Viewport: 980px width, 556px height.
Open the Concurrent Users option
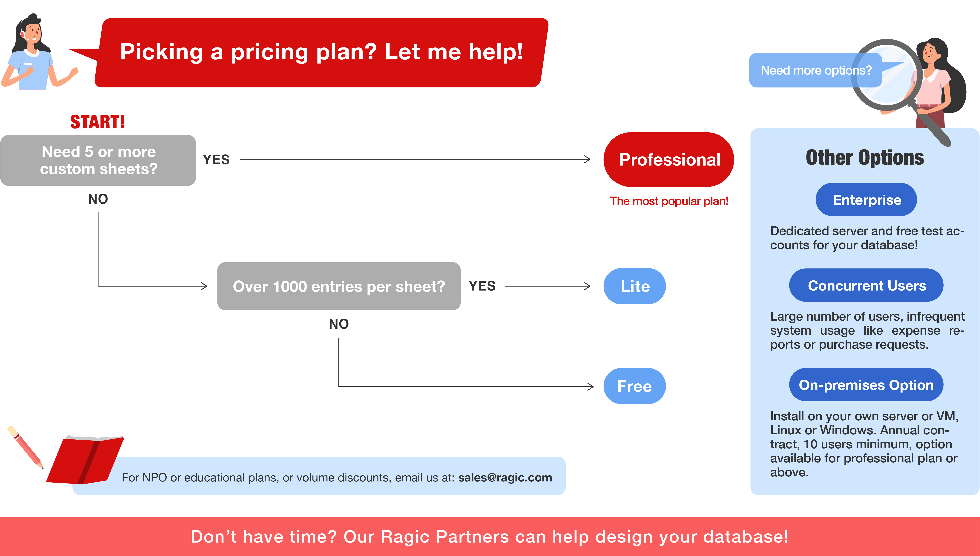[866, 285]
